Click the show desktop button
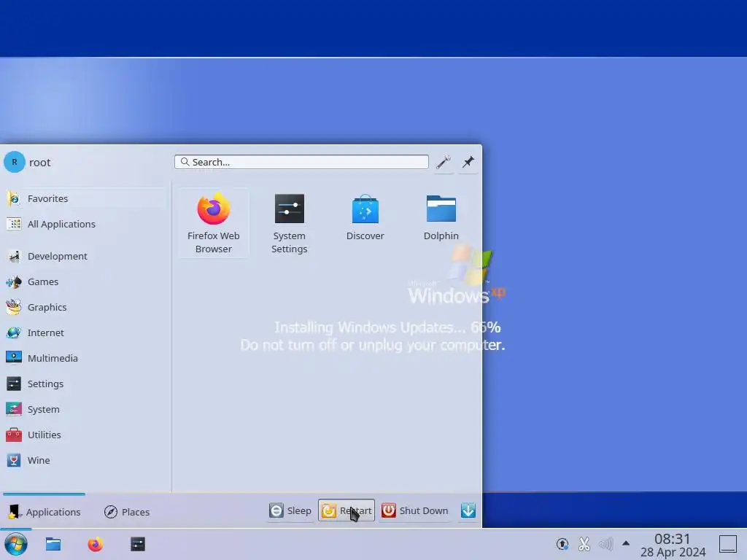This screenshot has height=560, width=747. click(728, 544)
